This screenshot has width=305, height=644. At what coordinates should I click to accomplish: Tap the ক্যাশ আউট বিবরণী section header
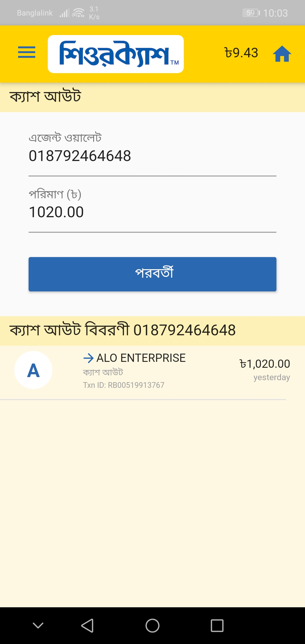123,330
